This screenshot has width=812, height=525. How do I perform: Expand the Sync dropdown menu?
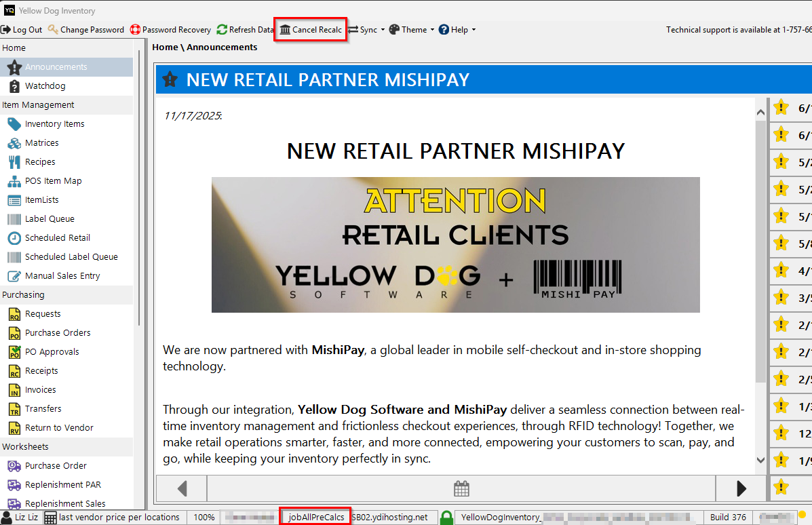pyautogui.click(x=383, y=30)
